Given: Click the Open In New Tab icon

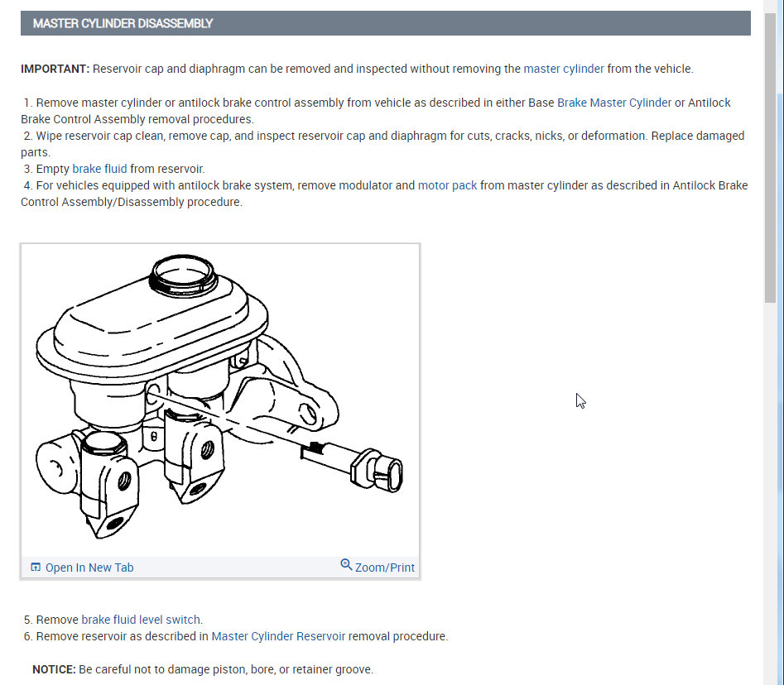Looking at the screenshot, I should pos(36,567).
